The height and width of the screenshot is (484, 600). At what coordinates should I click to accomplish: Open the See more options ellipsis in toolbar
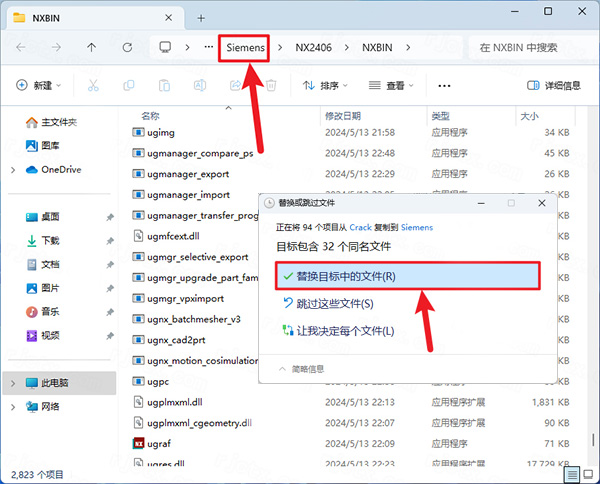[444, 86]
